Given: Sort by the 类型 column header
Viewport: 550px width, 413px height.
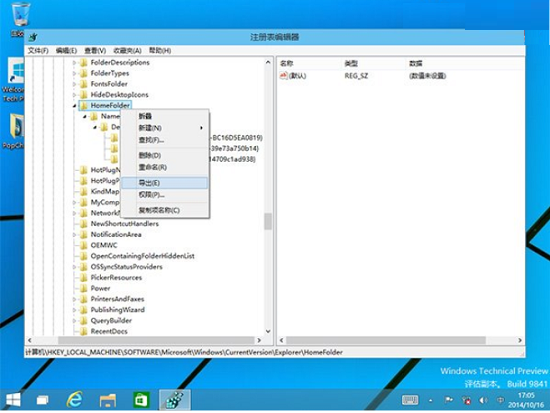Looking at the screenshot, I should pyautogui.click(x=351, y=64).
